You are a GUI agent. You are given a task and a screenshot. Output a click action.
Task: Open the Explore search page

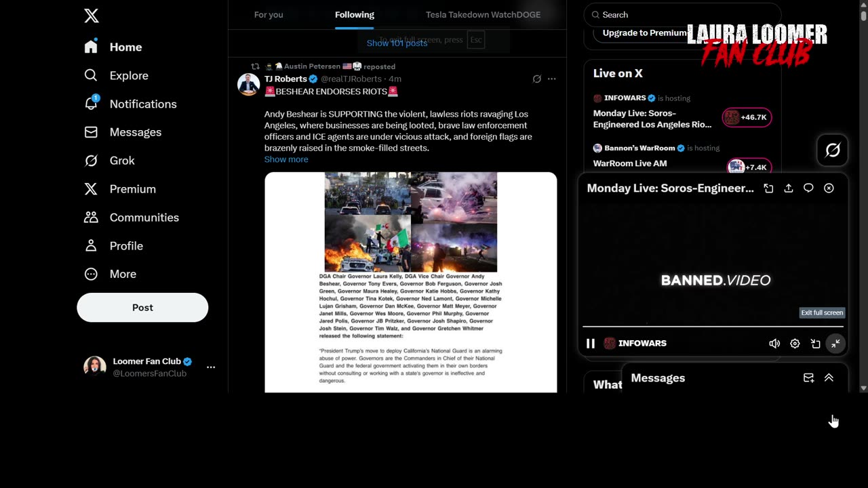[x=116, y=75]
